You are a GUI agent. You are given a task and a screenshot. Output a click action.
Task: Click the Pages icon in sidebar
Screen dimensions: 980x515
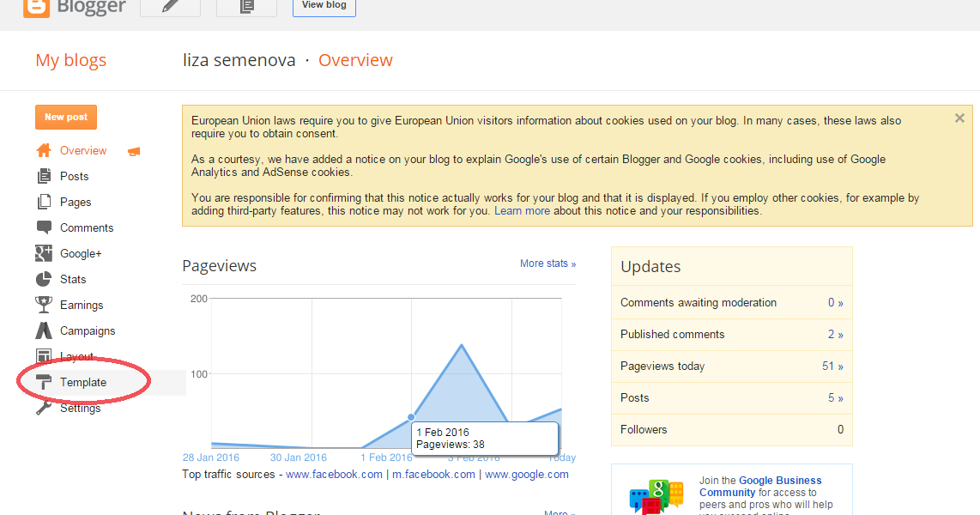(x=44, y=202)
